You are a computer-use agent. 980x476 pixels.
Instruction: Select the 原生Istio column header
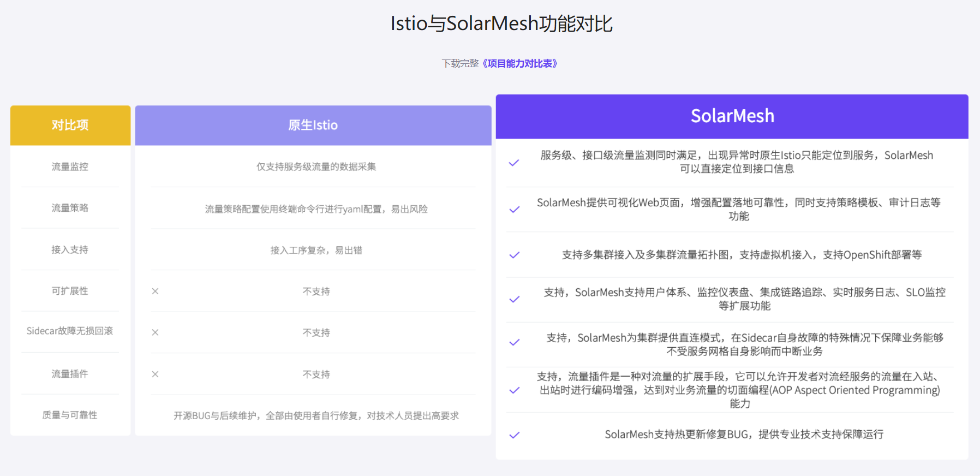click(x=313, y=126)
